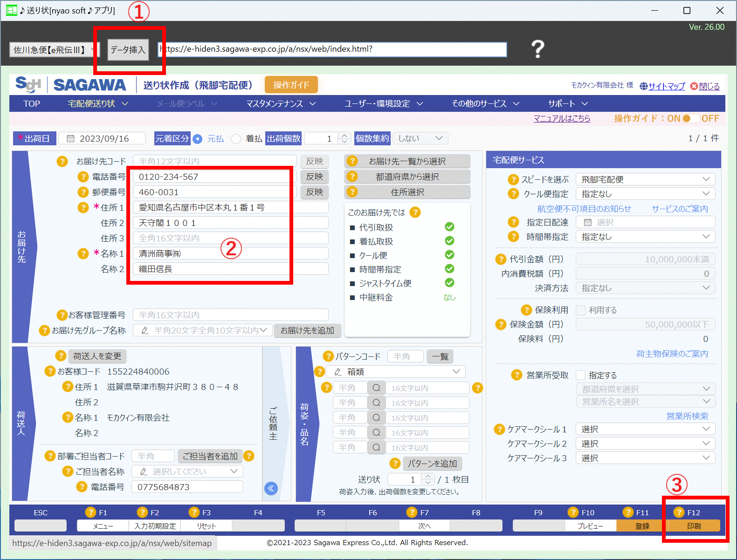Open the サポート menu
737x560 pixels.
(568, 103)
